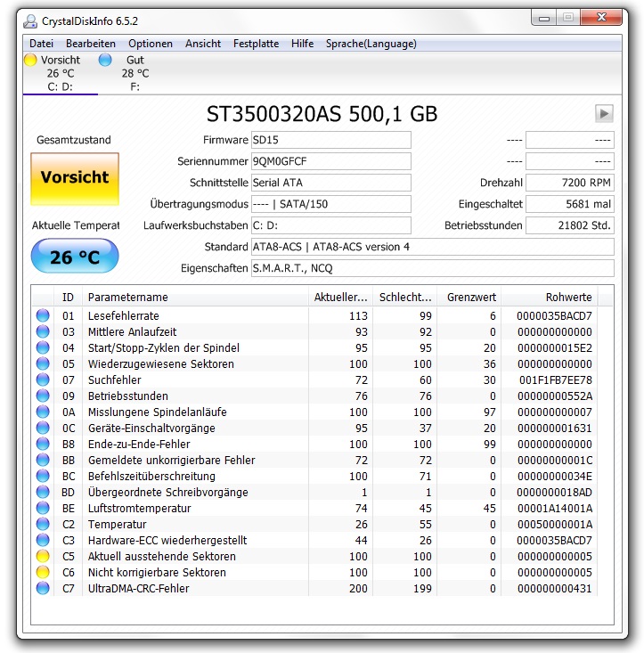Open the Bearbeiten menu
The image size is (644, 653).
(91, 44)
